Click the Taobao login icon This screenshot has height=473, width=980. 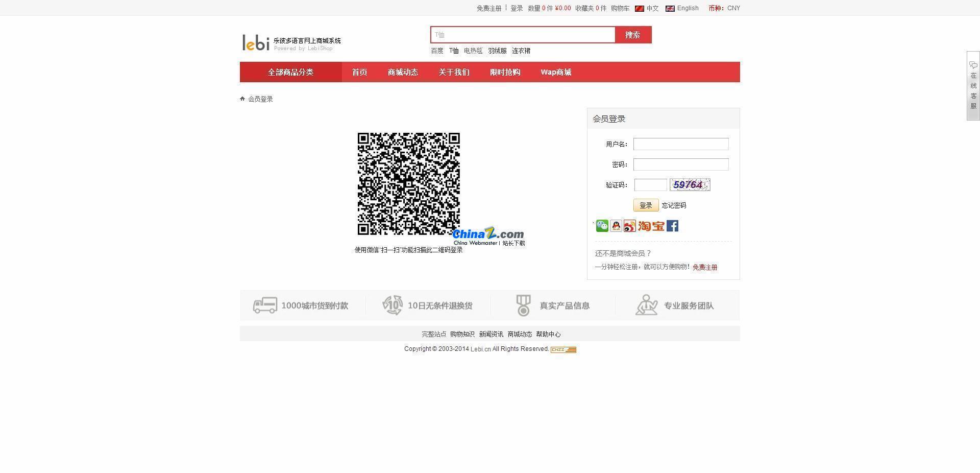[651, 226]
